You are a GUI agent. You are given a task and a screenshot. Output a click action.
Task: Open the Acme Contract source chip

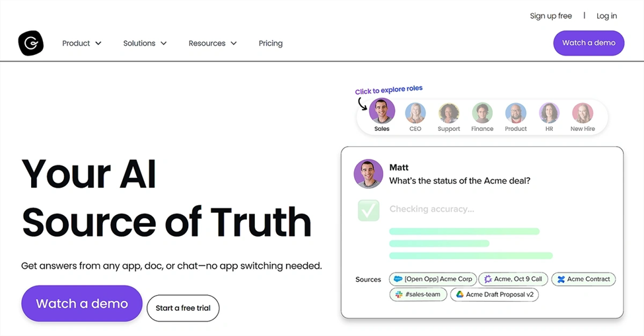click(x=583, y=279)
